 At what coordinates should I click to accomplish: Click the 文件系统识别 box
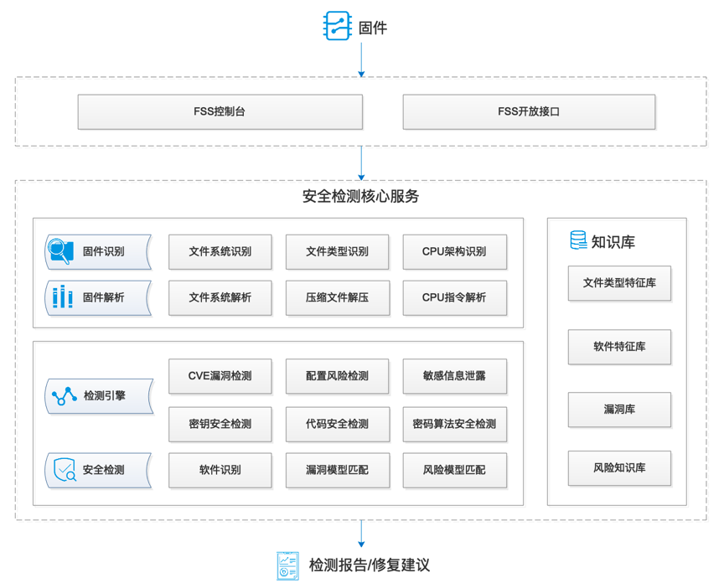pyautogui.click(x=220, y=251)
